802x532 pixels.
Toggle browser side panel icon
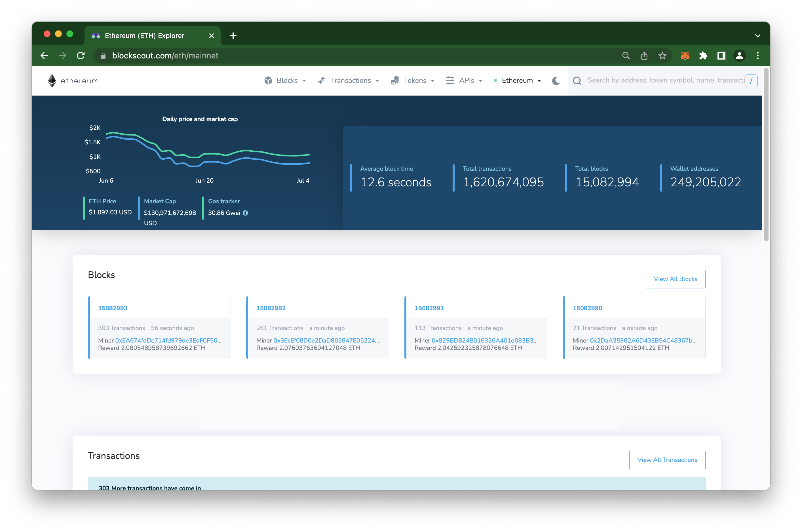[x=721, y=56]
